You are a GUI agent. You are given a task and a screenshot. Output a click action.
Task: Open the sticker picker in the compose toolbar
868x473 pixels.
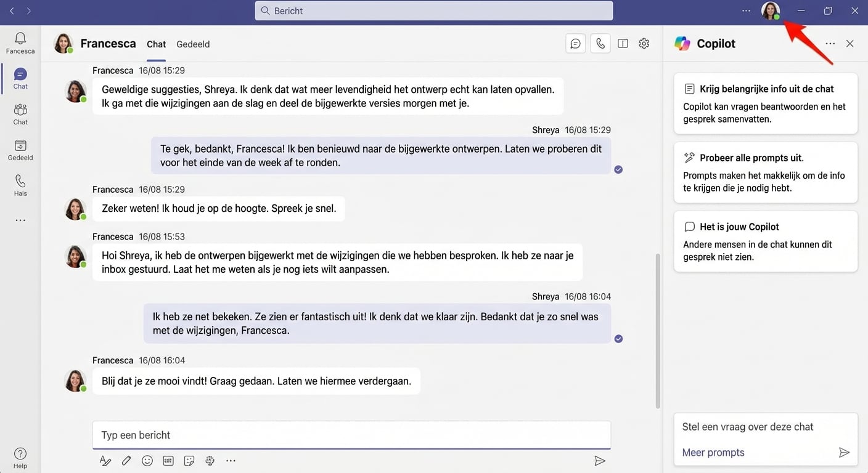tap(189, 460)
